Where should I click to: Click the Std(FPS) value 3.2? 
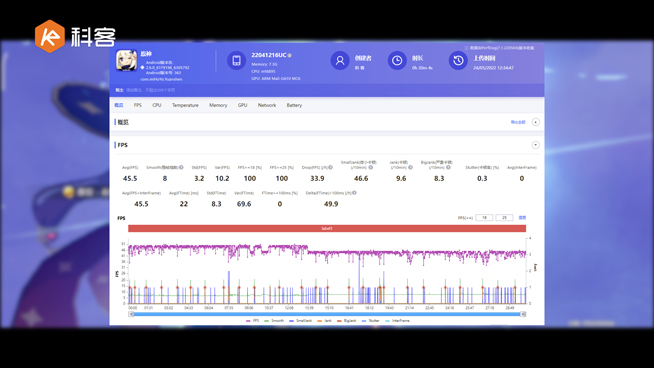[x=199, y=179]
